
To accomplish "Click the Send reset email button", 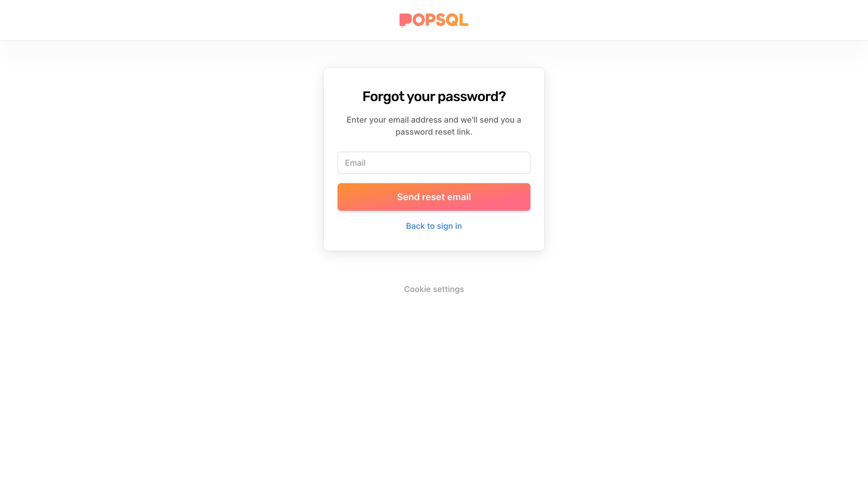I will pos(434,197).
